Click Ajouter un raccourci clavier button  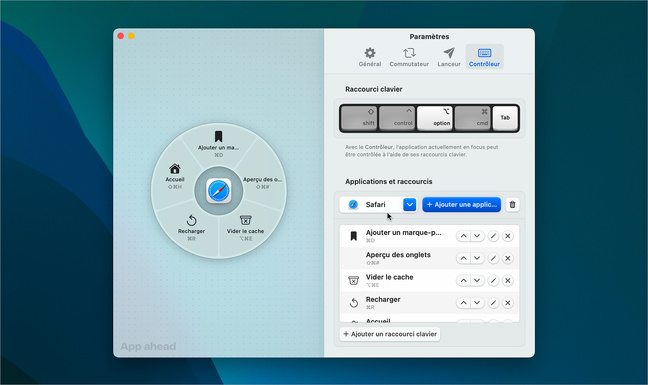coord(390,334)
